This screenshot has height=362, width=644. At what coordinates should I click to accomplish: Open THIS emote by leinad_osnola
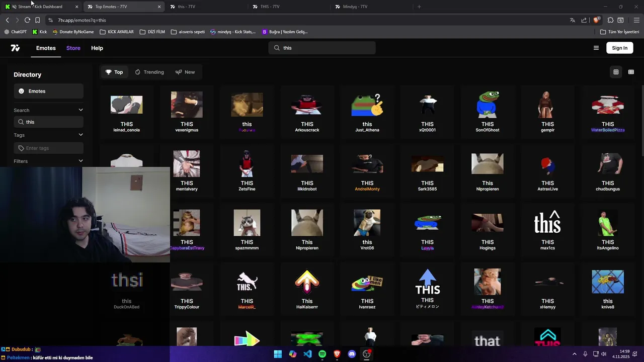click(x=126, y=112)
